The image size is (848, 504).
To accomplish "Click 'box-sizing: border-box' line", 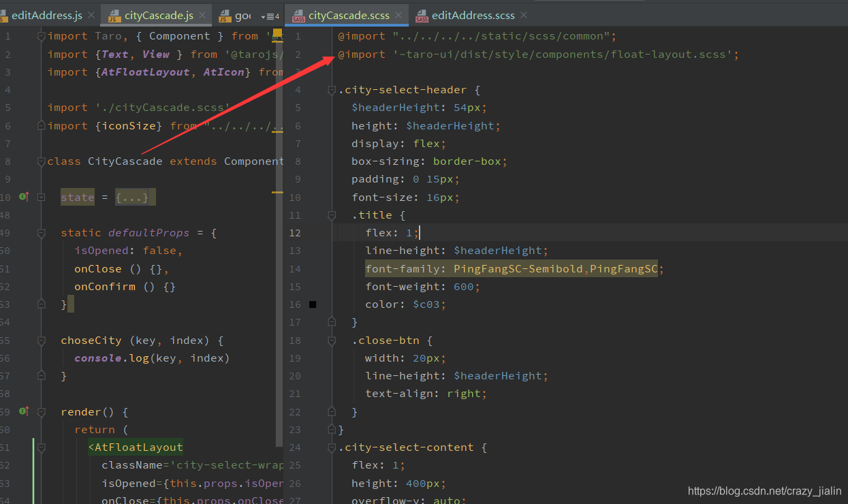I will pyautogui.click(x=429, y=161).
